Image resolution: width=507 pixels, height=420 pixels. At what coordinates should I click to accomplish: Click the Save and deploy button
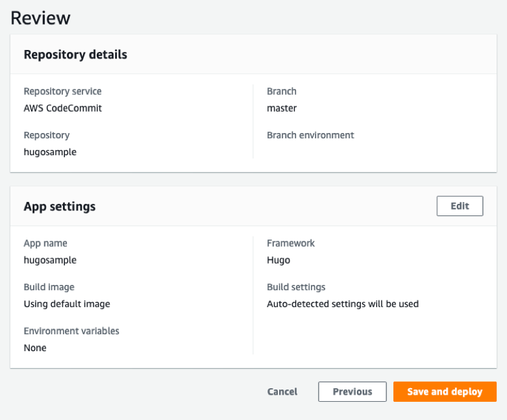click(x=445, y=391)
